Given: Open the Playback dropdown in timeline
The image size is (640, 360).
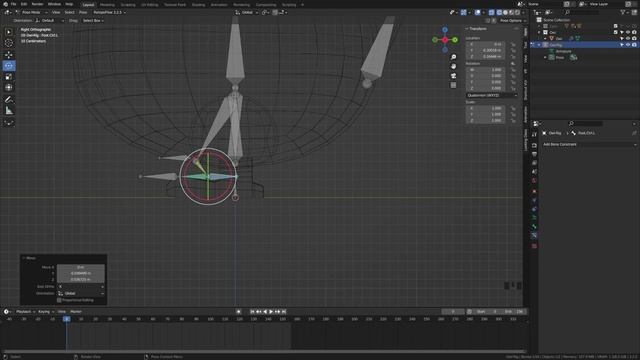Looking at the screenshot, I should pos(25,312).
